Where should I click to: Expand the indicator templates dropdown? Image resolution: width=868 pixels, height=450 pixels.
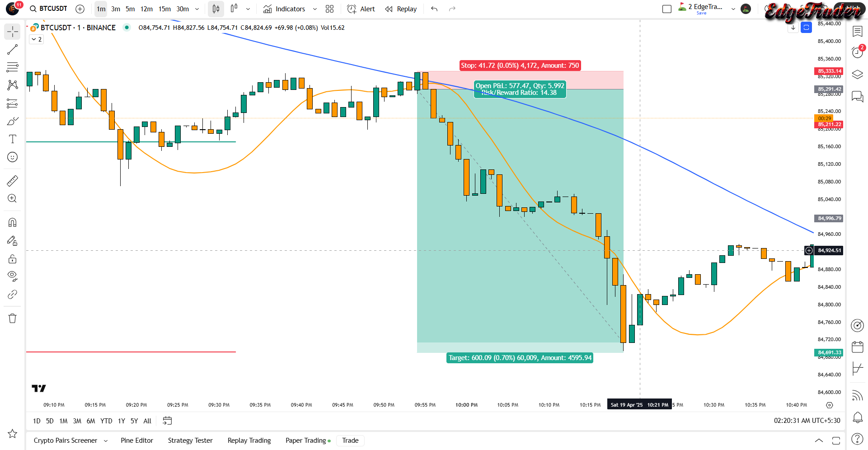pos(315,9)
